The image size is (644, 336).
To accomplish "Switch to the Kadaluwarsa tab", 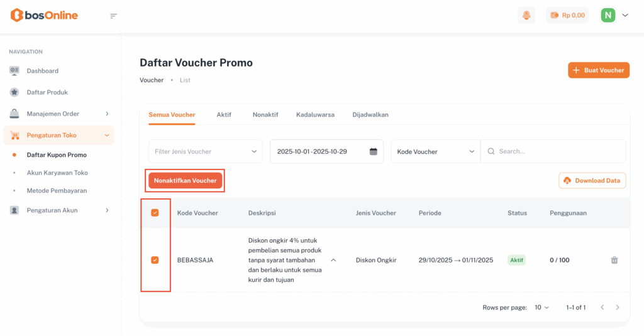I will click(315, 115).
